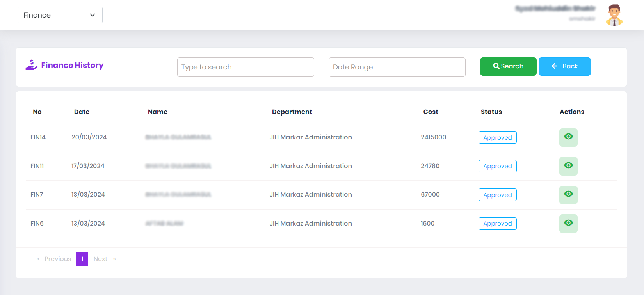Image resolution: width=644 pixels, height=295 pixels.
Task: Click the user avatar picture
Action: click(x=614, y=15)
